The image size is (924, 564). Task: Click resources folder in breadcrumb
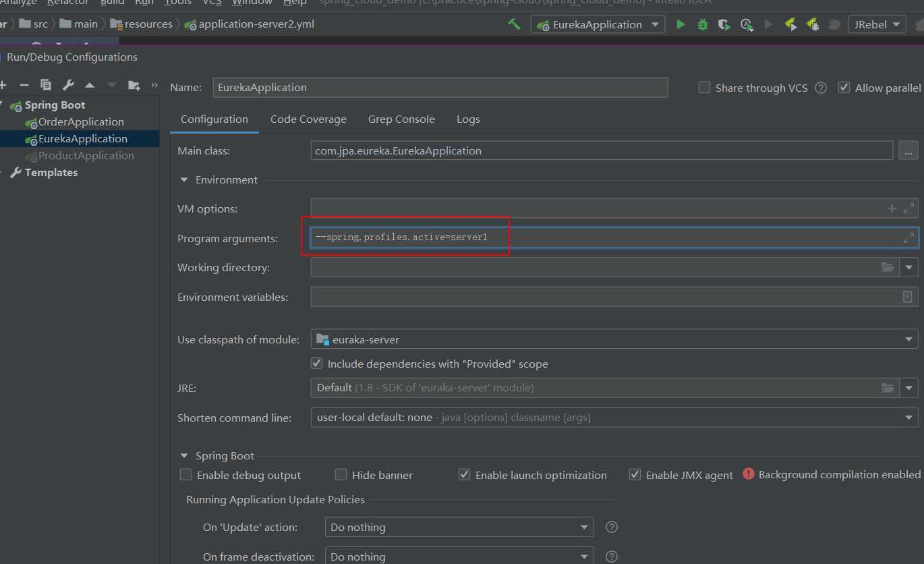coord(141,24)
